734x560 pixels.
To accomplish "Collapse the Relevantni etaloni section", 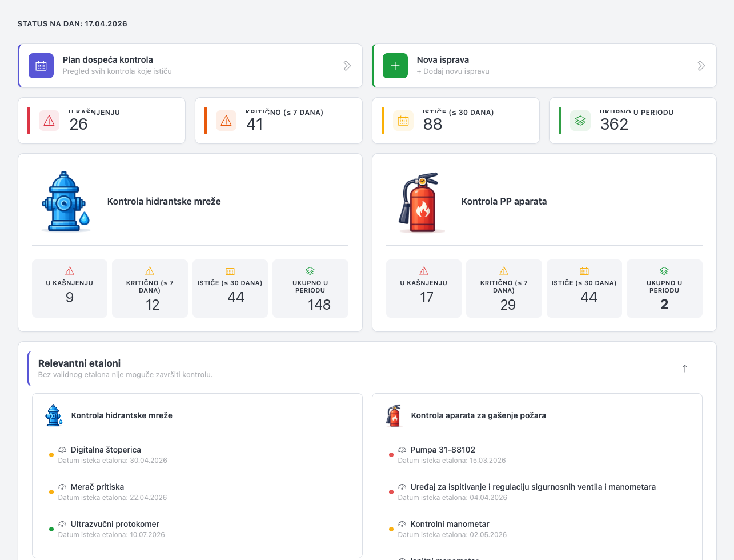I will [684, 369].
